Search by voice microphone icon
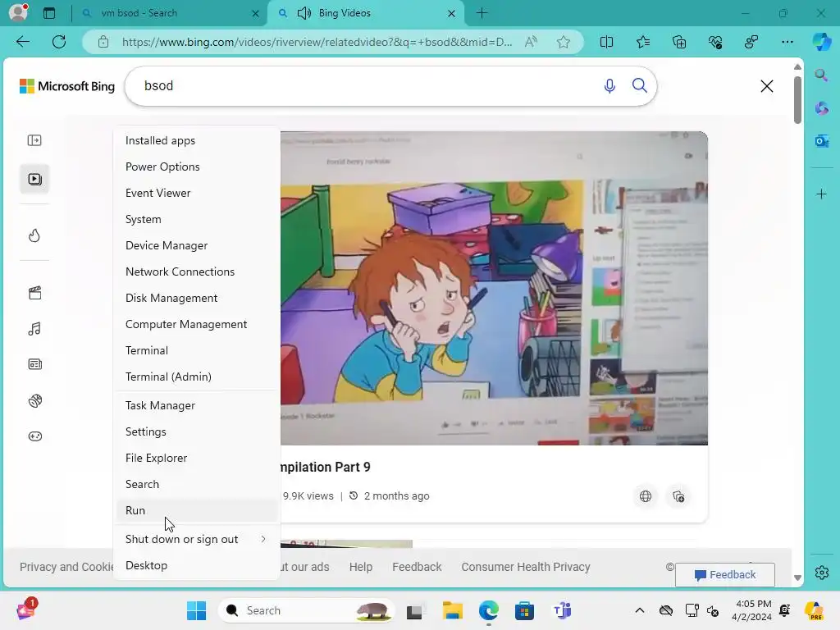The width and height of the screenshot is (840, 630). click(609, 85)
